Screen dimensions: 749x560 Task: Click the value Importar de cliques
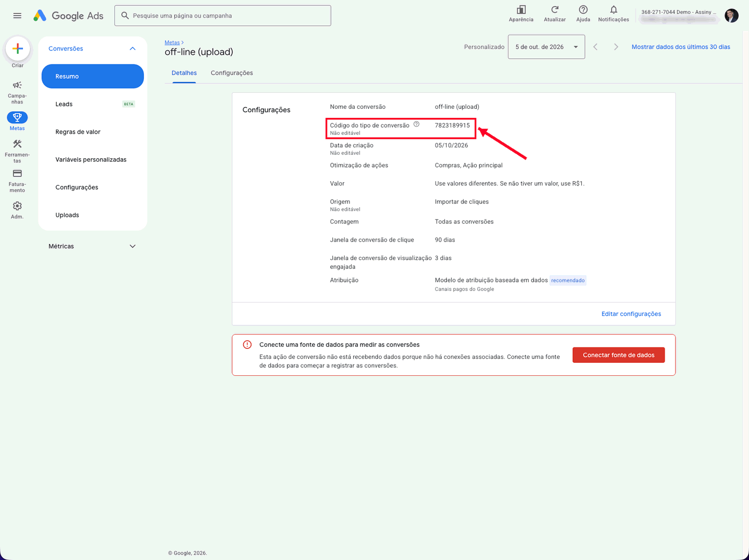462,202
